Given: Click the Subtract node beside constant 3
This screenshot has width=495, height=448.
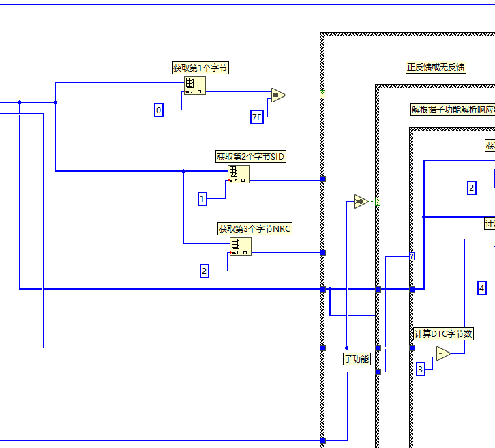Looking at the screenshot, I should pos(443,353).
